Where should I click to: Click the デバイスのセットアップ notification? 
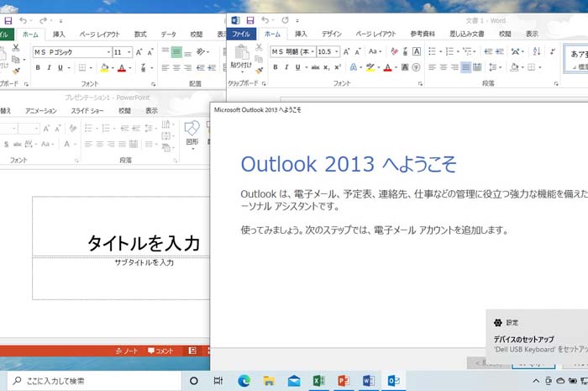pos(537,337)
